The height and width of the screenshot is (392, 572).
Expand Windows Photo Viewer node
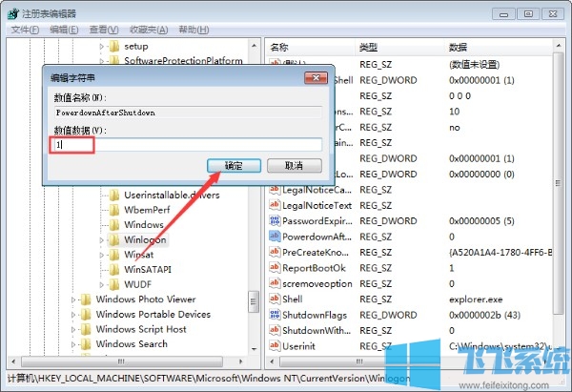pos(73,299)
